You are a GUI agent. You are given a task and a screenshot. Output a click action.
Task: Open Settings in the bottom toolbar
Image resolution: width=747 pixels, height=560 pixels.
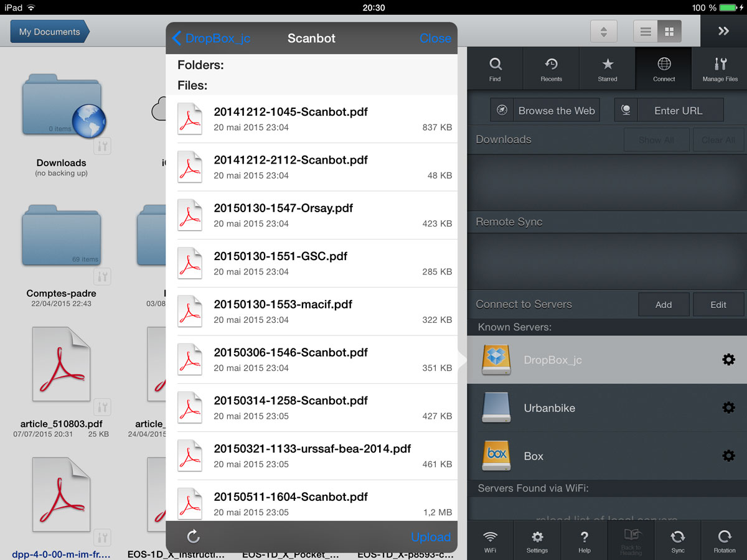click(537, 540)
